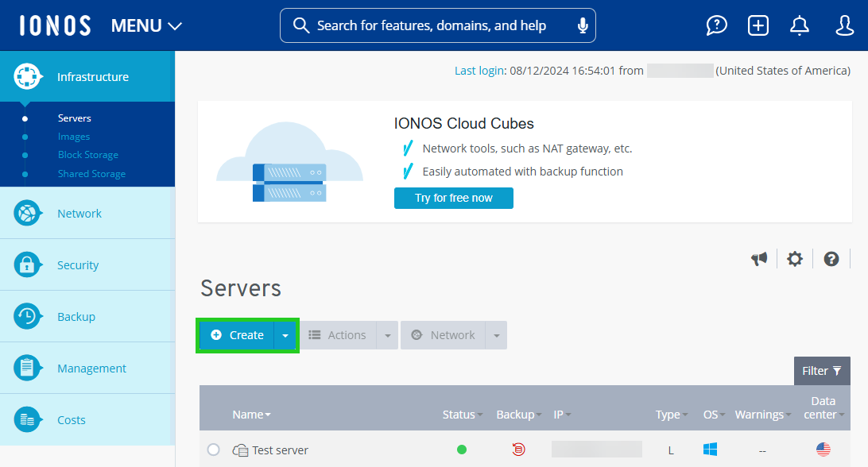Open the Costs section in the sidebar
Screen dimensions: 868x467
coord(72,419)
